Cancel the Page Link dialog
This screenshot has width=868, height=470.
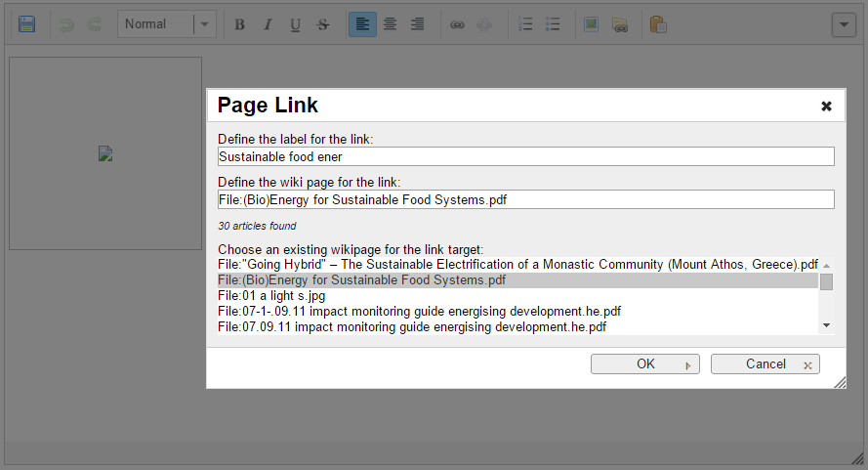[x=765, y=363]
